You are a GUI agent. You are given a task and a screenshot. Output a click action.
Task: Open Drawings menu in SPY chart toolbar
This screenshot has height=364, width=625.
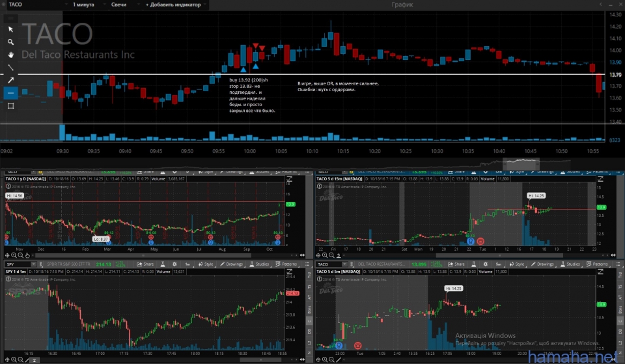pos(231,264)
